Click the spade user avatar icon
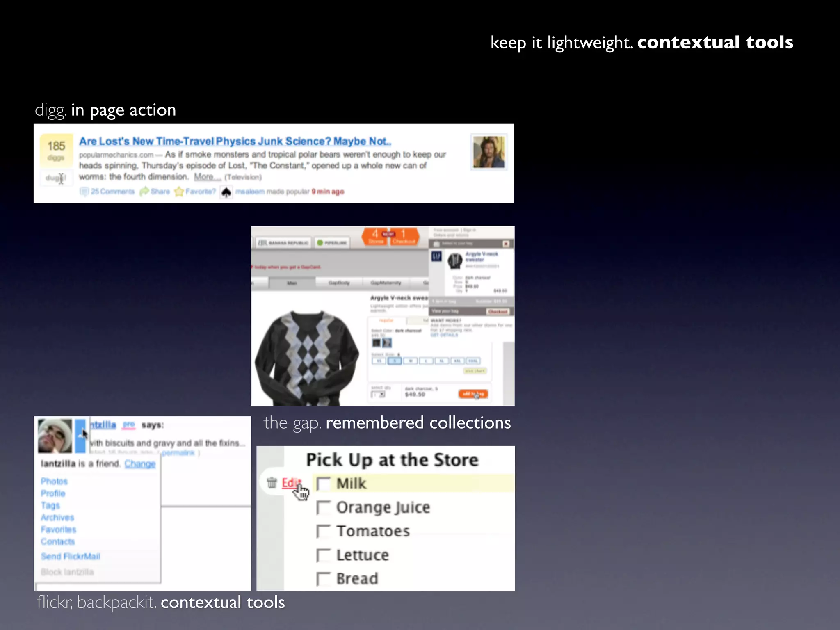Image resolution: width=840 pixels, height=630 pixels. [226, 192]
